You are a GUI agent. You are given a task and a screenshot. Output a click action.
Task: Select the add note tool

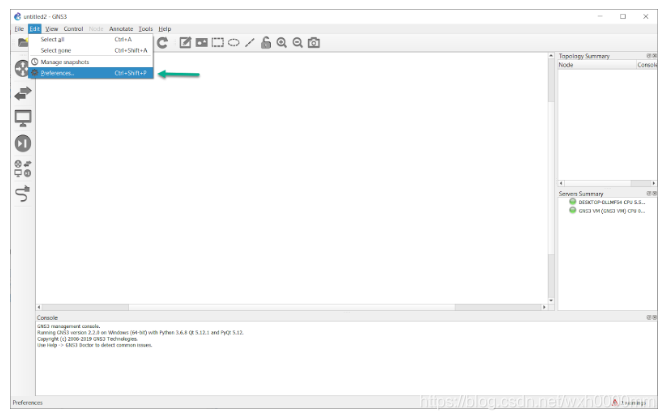pos(185,42)
